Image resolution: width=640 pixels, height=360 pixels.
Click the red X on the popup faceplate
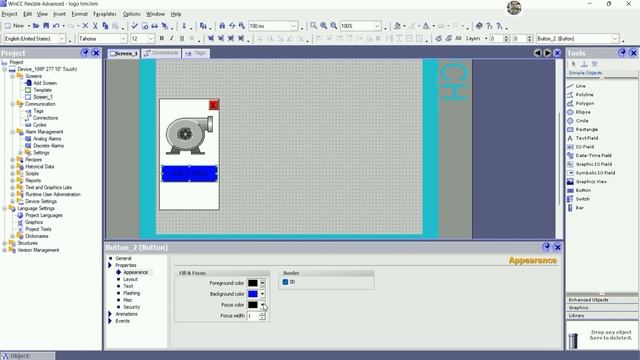pos(213,105)
